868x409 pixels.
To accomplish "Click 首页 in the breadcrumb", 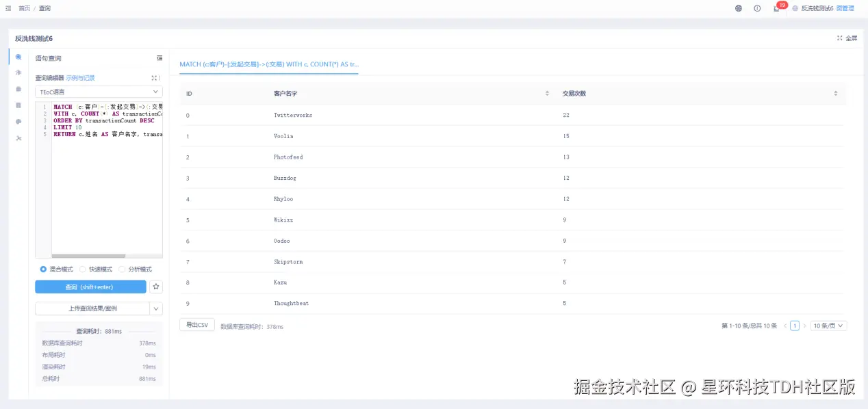I will point(25,8).
